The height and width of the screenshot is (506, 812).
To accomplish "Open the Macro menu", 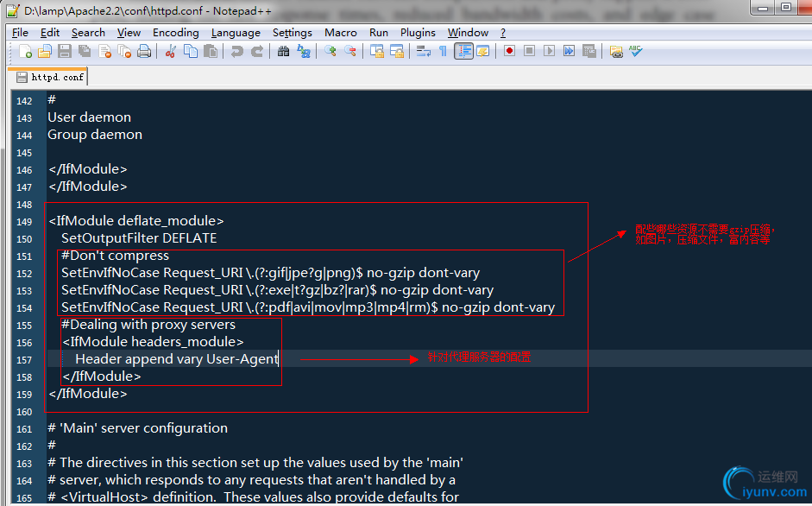I will pyautogui.click(x=340, y=33).
